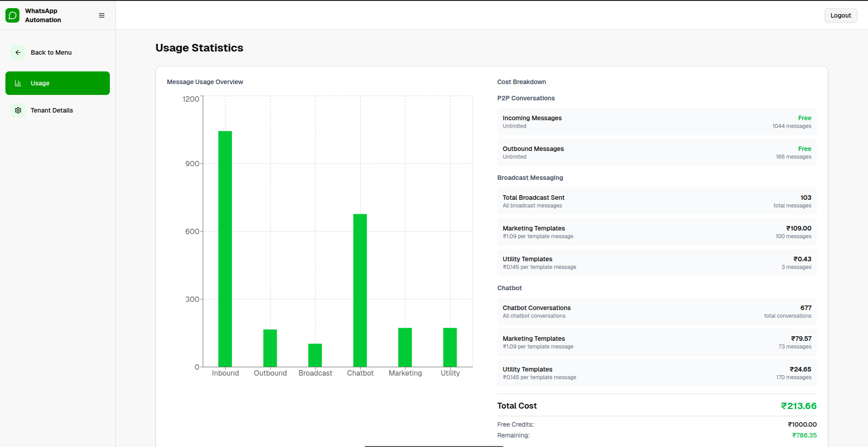Click the Total Cost label
Viewport: 868px width, 447px height.
(517, 406)
